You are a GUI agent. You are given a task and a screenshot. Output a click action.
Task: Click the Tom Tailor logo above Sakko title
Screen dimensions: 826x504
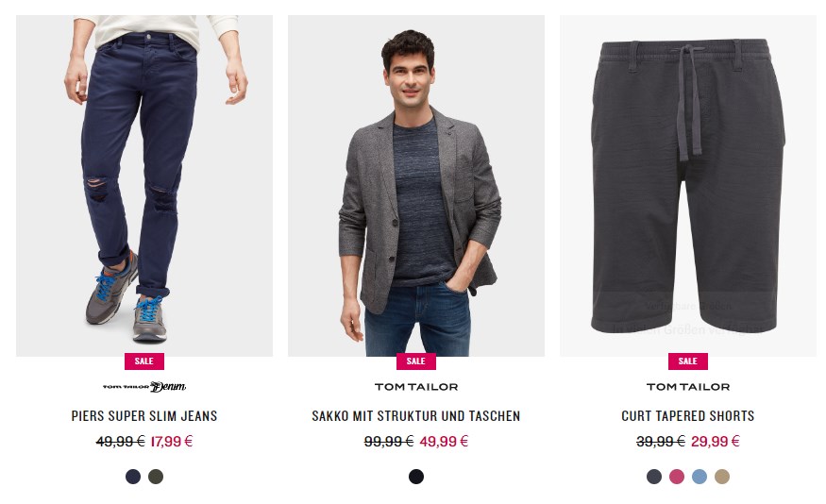tap(416, 387)
